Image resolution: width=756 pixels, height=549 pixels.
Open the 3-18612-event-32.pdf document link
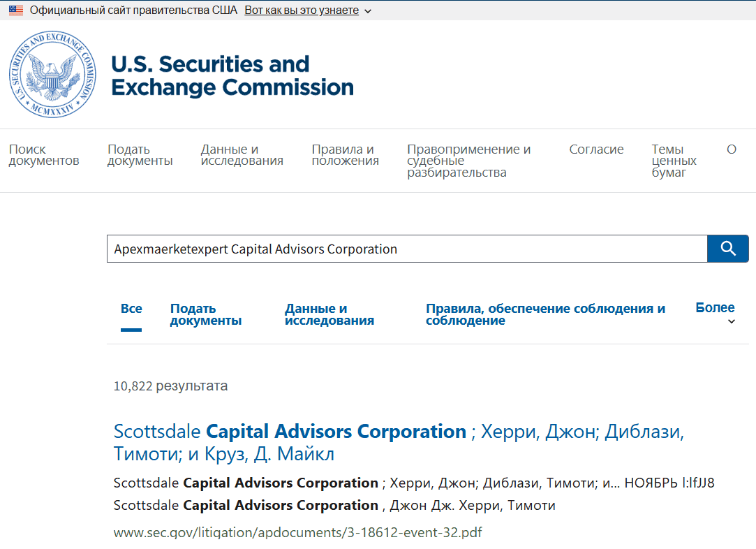coord(298,532)
